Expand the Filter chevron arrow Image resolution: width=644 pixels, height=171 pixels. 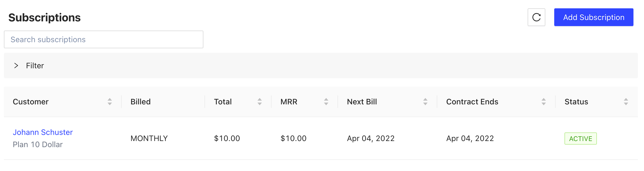16,66
